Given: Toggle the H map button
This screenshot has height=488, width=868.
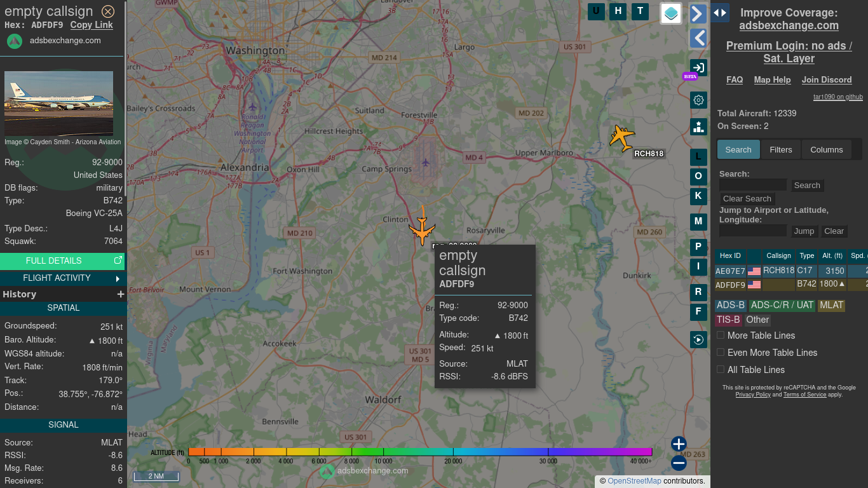Looking at the screenshot, I should (618, 11).
